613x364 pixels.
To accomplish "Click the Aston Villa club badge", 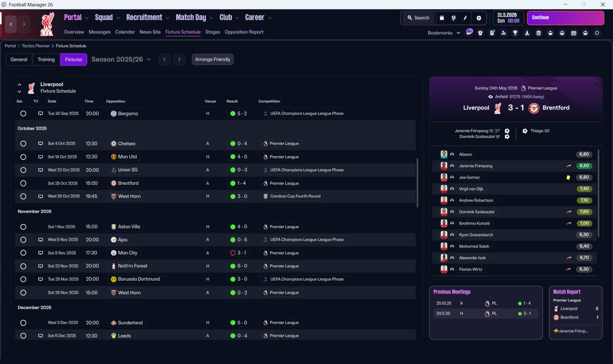I will 114,227.
